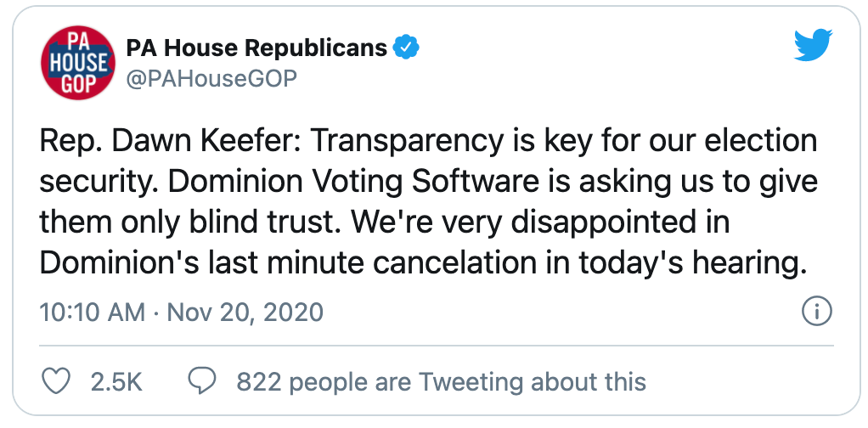This screenshot has width=868, height=428.
Task: Open the PA House GOP profile avatar
Action: pos(77,63)
